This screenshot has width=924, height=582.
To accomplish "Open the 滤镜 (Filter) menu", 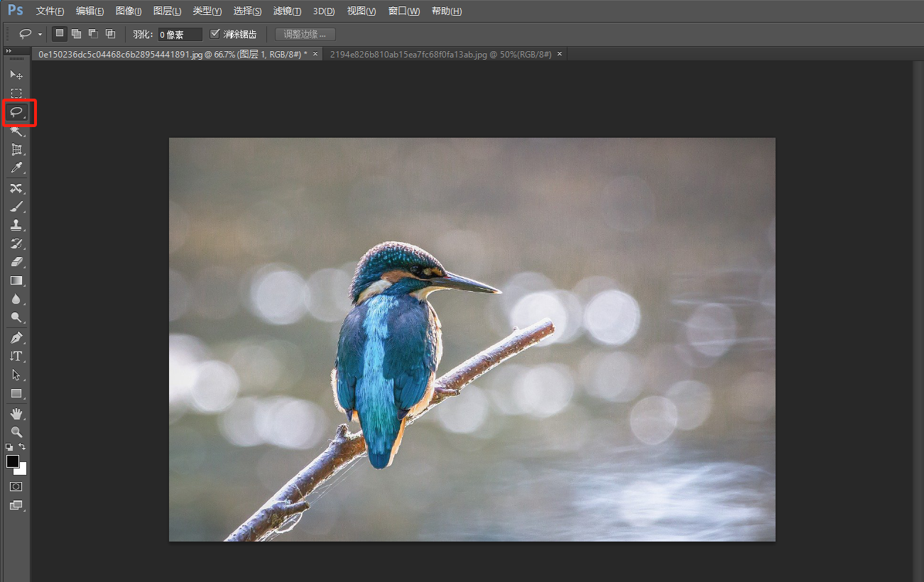I will click(x=287, y=11).
